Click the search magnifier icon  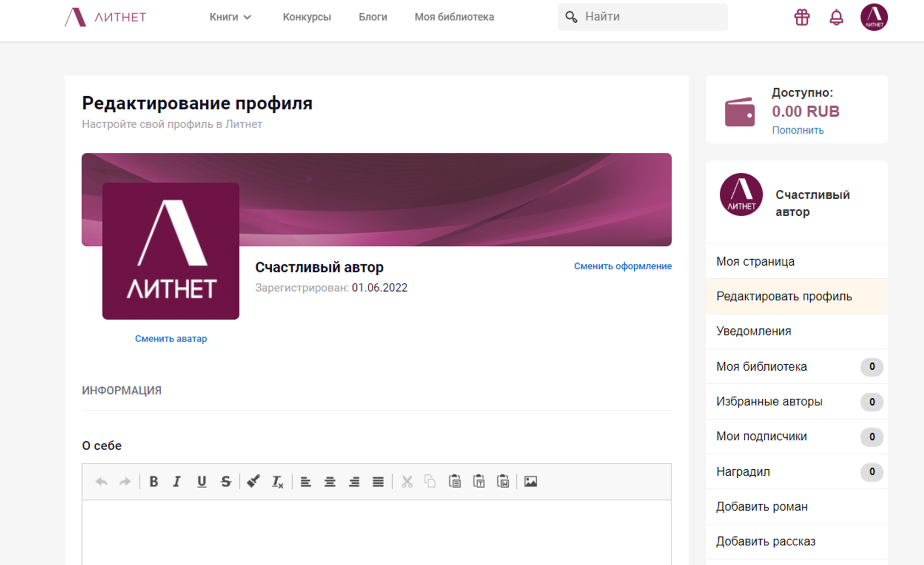pos(571,17)
